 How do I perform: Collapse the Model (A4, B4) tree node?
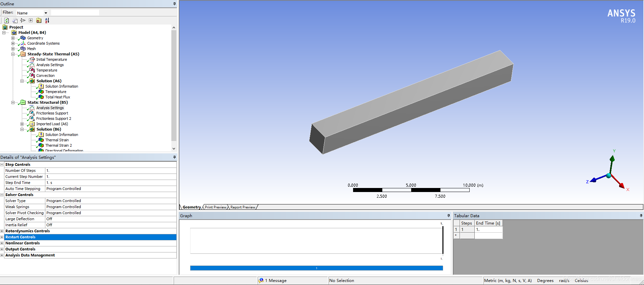click(x=4, y=33)
